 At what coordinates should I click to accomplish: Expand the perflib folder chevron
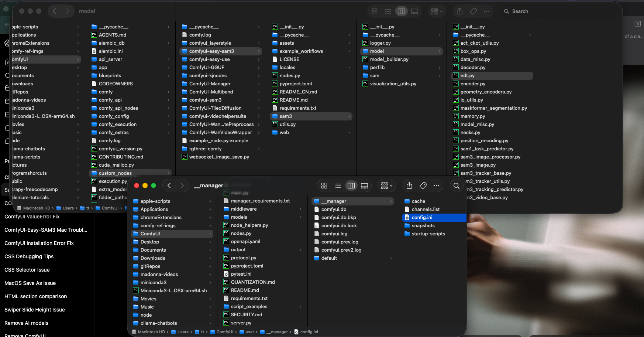(440, 67)
